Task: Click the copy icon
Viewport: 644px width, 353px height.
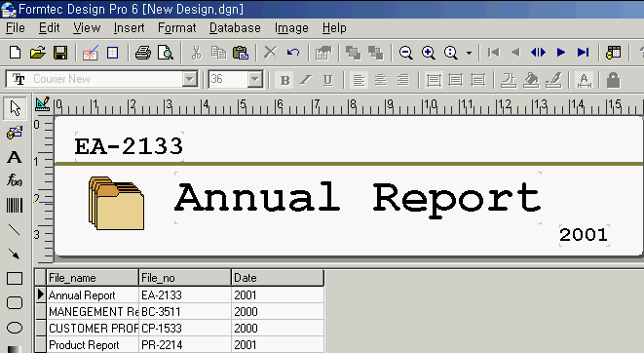Action: point(218,53)
